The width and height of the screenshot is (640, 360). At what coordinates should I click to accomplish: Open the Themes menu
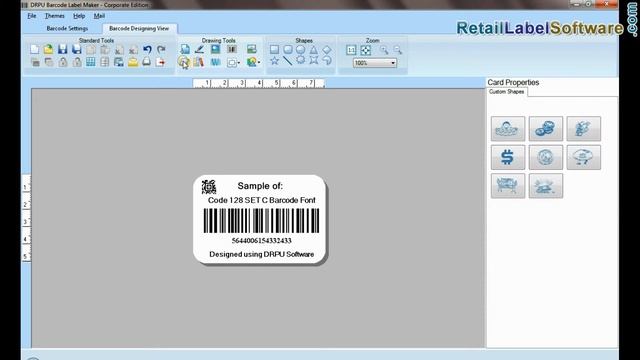(x=55, y=16)
